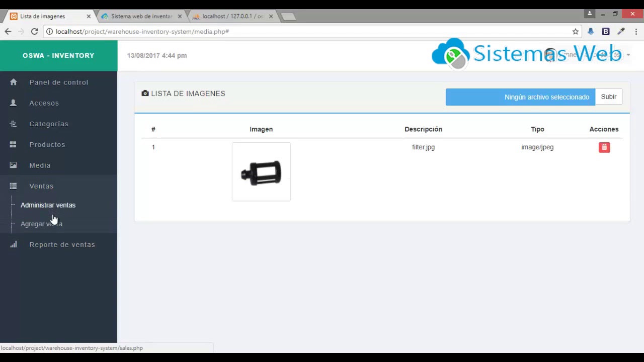Click the Categorías indent icon
Image resolution: width=644 pixels, height=362 pixels.
tap(13, 124)
